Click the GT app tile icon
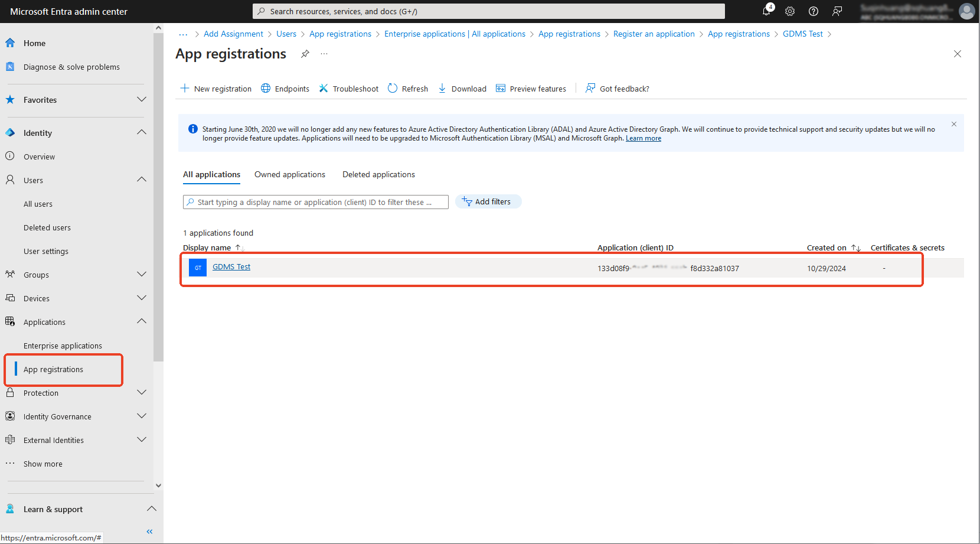The width and height of the screenshot is (980, 544). (x=198, y=268)
